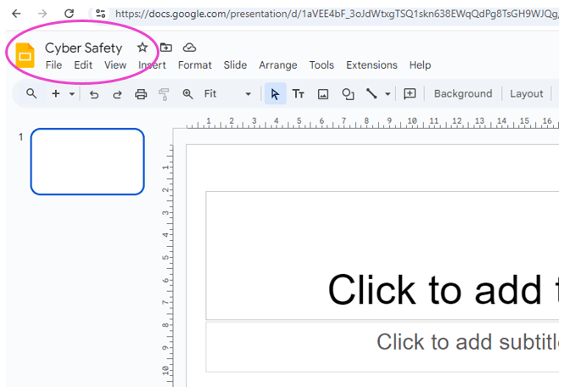This screenshot has height=392, width=564.
Task: Click the search menus magnifier icon
Action: click(x=31, y=94)
